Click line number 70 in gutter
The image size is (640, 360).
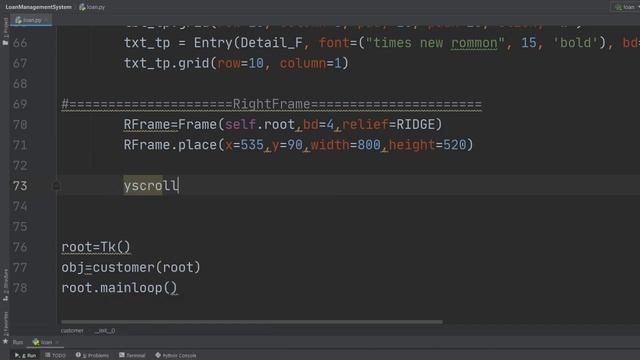(20, 124)
